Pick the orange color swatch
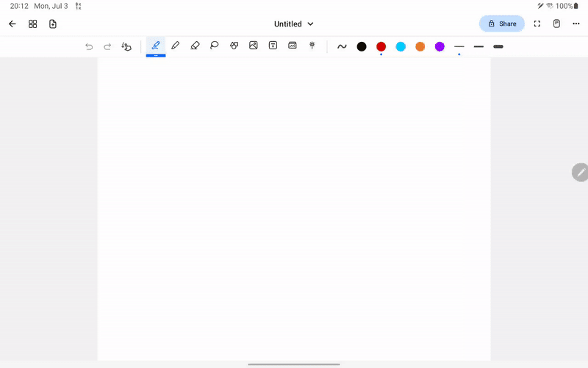 420,46
